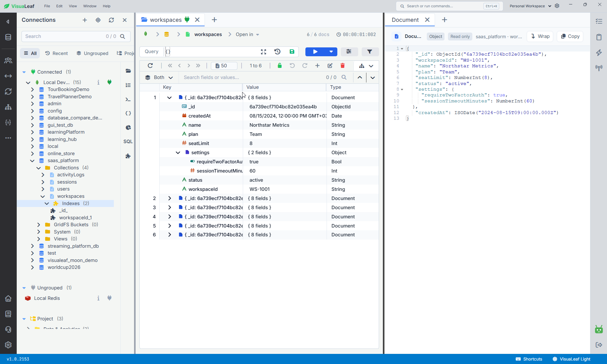Toggle the Local Redis connection plug
The image size is (607, 364).
[109, 298]
